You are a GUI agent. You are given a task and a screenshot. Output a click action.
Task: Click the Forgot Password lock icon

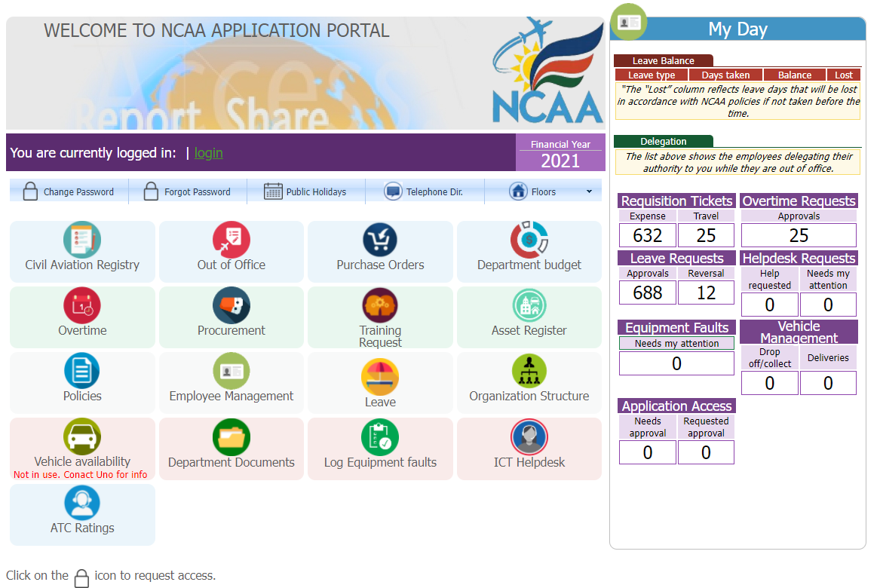150,191
